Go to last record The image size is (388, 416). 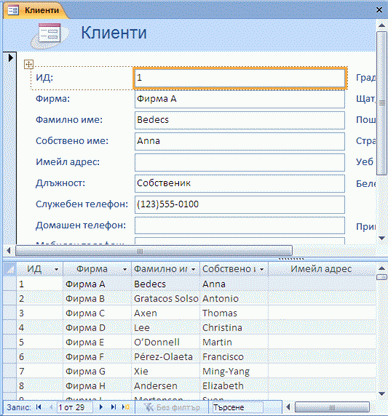pyautogui.click(x=113, y=407)
